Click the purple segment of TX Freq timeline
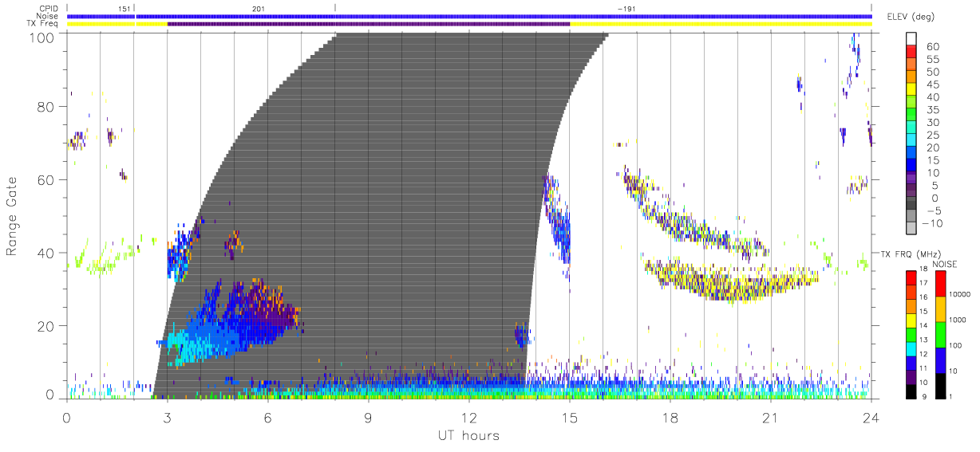 tap(369, 24)
